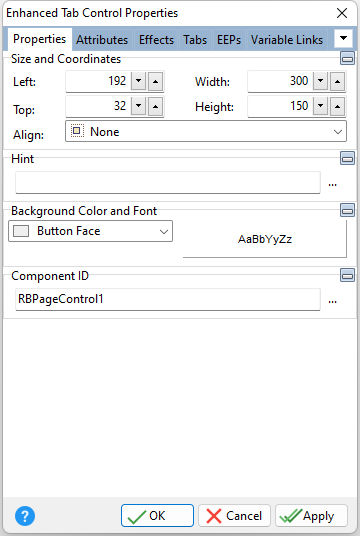Viewport: 360px width, 536px height.
Task: Open the Component ID ellipsis button
Action: [333, 301]
